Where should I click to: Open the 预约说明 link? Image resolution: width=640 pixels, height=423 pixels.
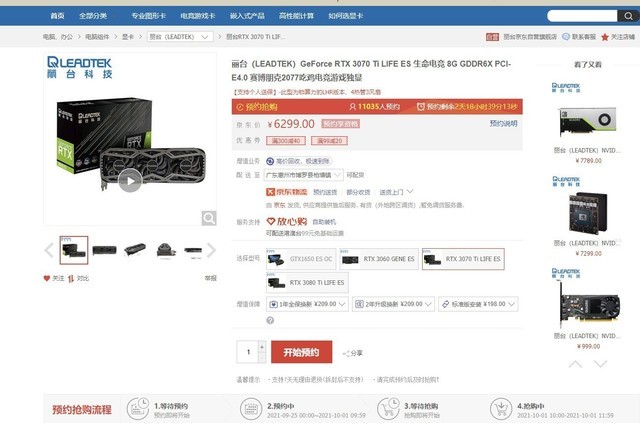[x=503, y=123]
